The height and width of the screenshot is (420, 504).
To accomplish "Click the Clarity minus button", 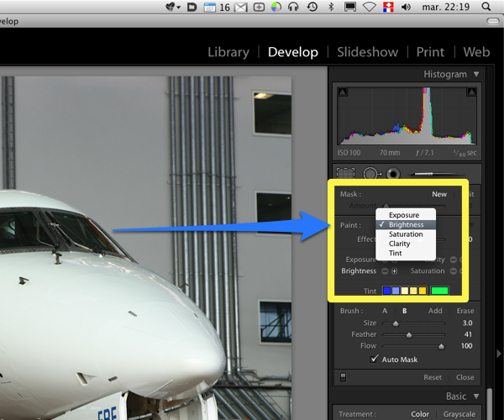I will tap(454, 260).
